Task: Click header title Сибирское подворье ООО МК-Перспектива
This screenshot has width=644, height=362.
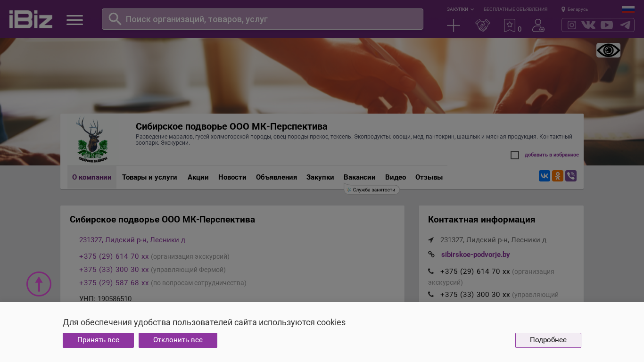Action: click(x=231, y=126)
